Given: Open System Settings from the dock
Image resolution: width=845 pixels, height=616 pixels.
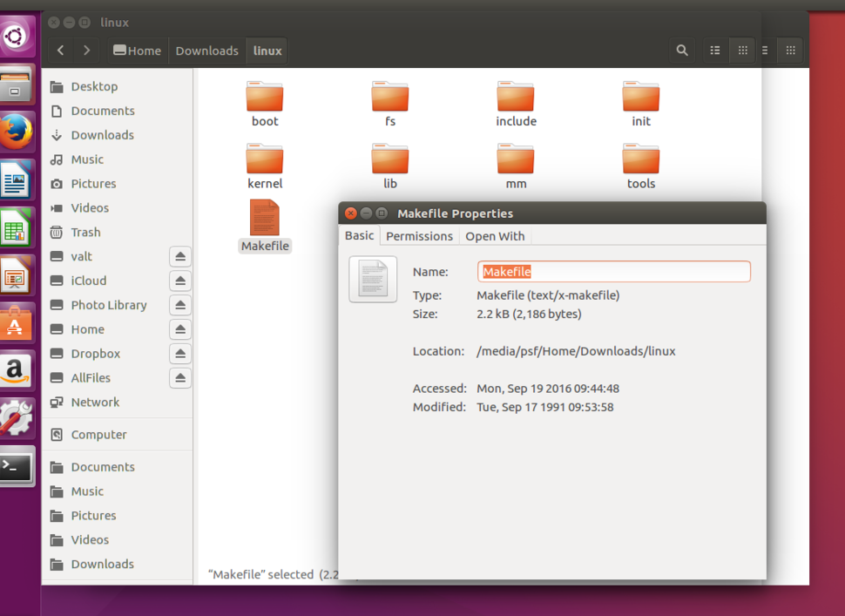Looking at the screenshot, I should pos(17,418).
